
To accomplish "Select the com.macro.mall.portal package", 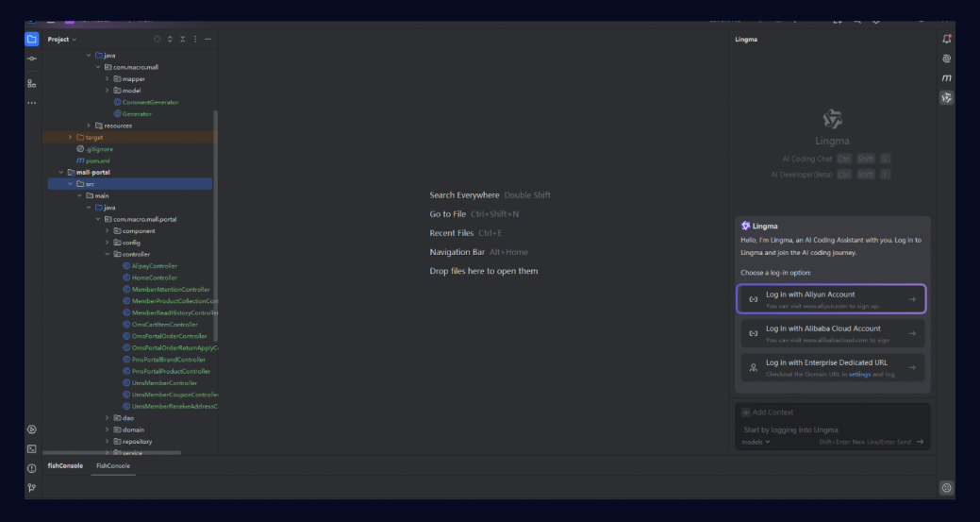I will click(144, 219).
